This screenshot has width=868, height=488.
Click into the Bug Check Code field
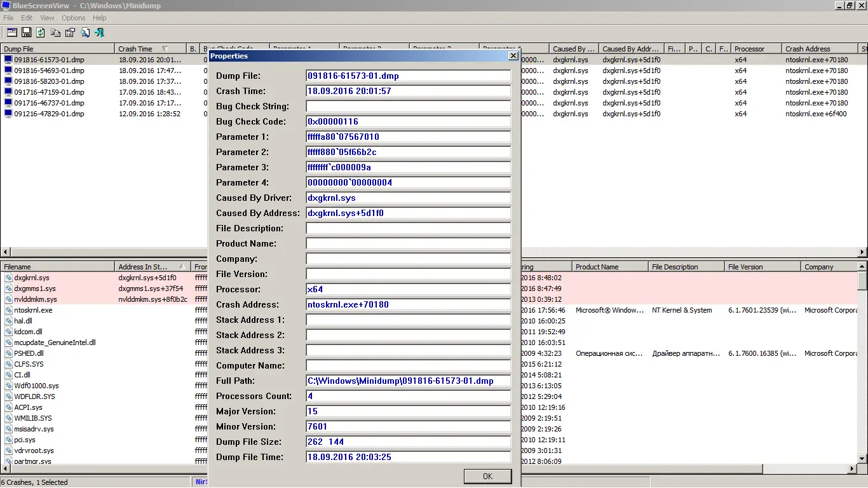click(408, 121)
